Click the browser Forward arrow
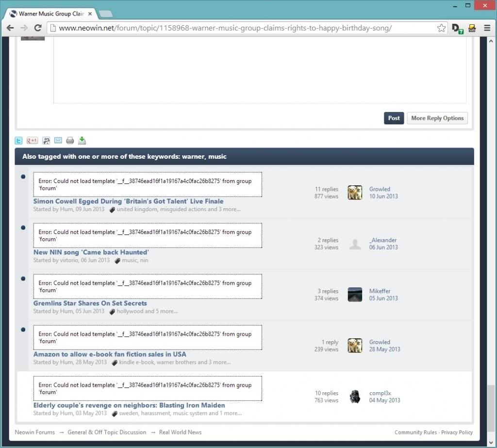The height and width of the screenshot is (448, 497). pos(24,28)
